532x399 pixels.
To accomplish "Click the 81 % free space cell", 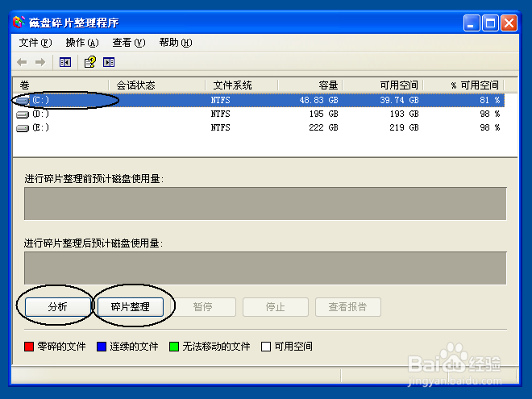I will pyautogui.click(x=489, y=101).
